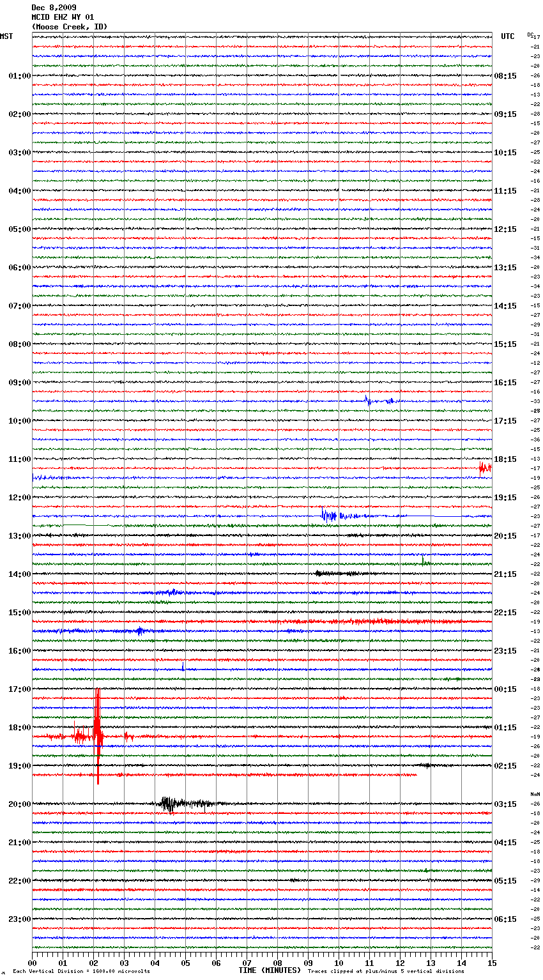This screenshot has width=543, height=980.
Task: Click the '22:00' MST hour label
Action: (19, 881)
